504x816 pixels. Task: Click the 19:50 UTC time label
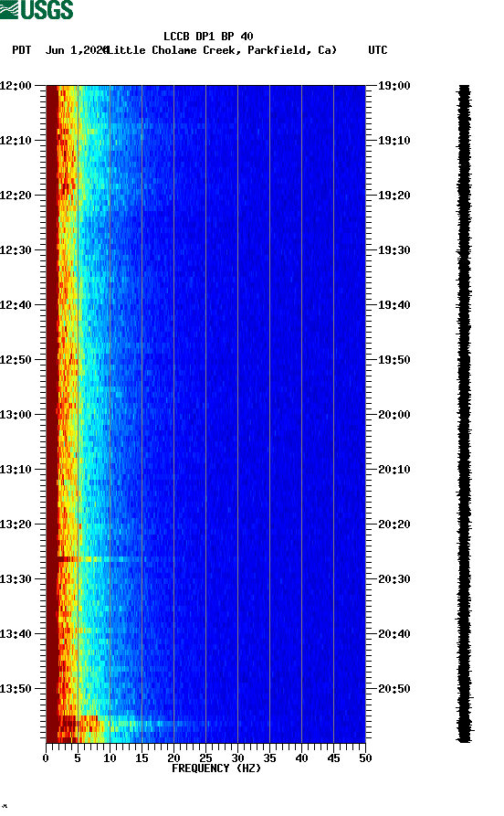pyautogui.click(x=394, y=360)
